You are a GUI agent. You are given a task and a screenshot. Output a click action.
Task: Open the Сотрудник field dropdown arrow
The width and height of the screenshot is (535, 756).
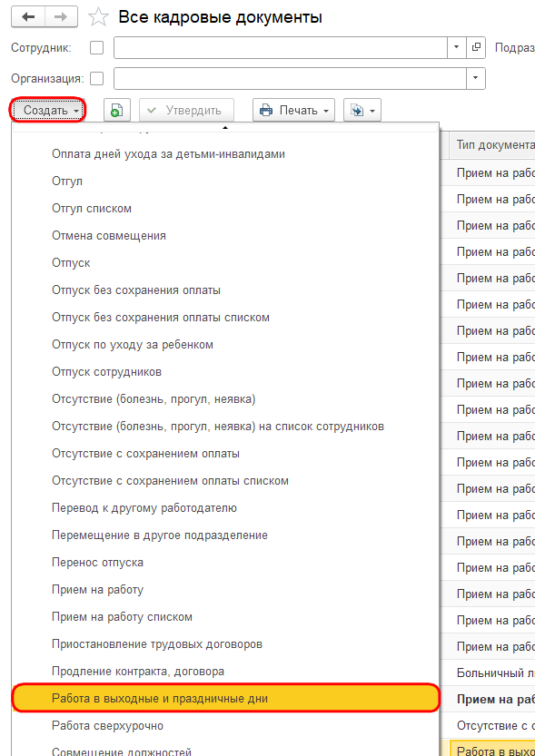(457, 48)
